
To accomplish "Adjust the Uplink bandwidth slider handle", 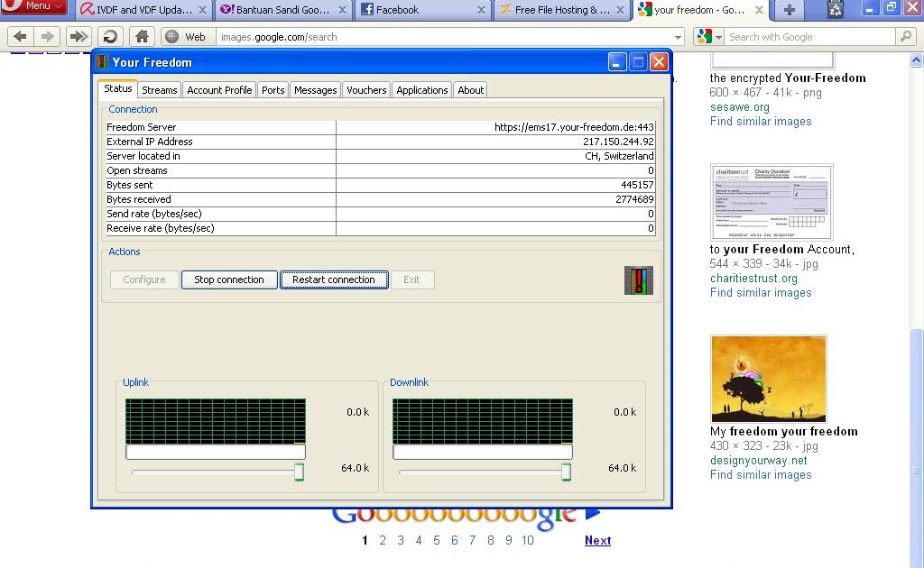I will pos(299,472).
